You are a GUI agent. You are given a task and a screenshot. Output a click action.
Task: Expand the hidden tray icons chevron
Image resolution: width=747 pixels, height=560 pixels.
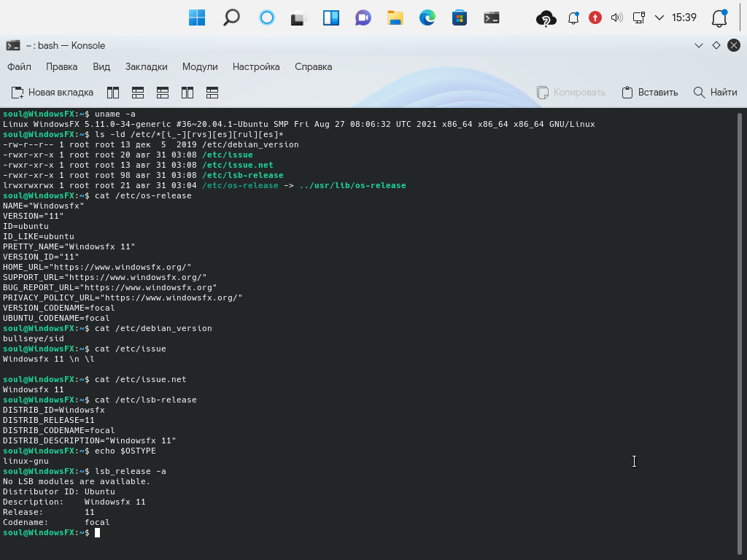tap(659, 17)
